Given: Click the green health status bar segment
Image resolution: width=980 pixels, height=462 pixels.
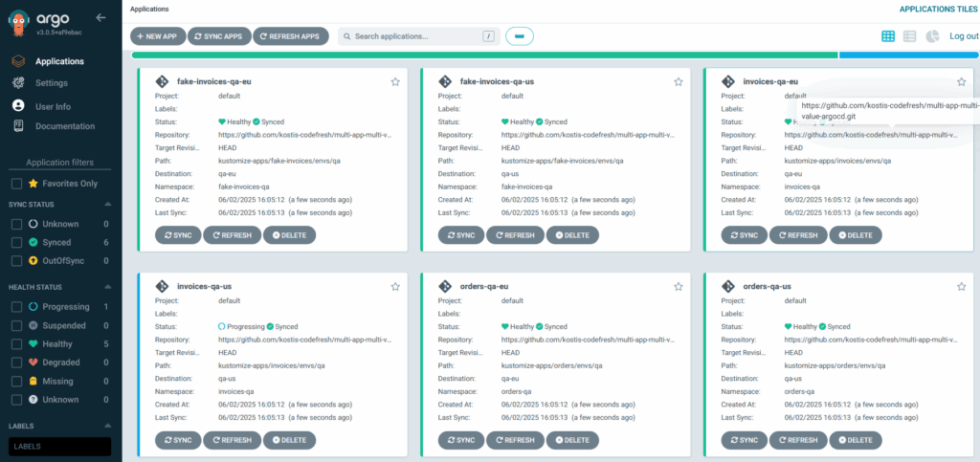Looking at the screenshot, I should 485,55.
